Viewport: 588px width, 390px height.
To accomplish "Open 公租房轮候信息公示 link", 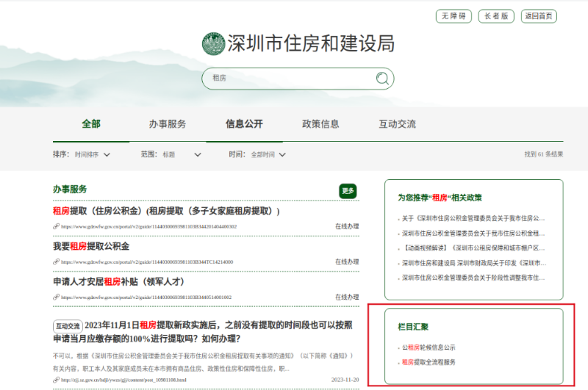I will click(429, 347).
